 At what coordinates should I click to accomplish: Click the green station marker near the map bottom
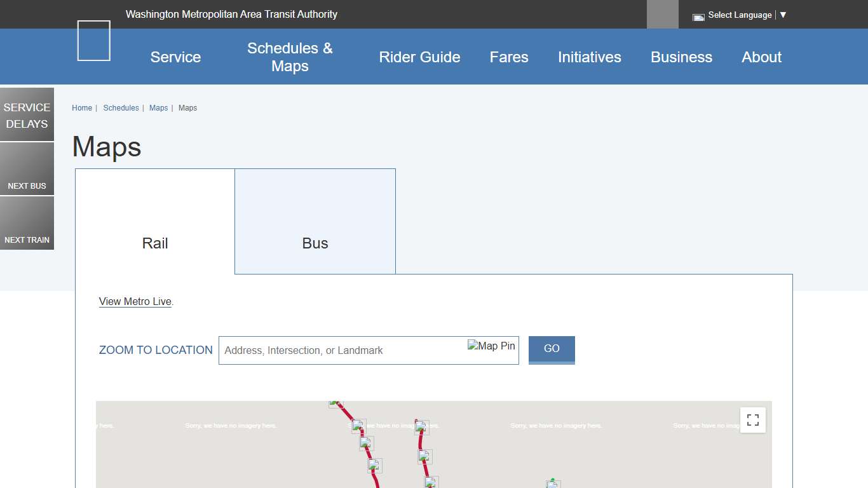[x=552, y=484]
